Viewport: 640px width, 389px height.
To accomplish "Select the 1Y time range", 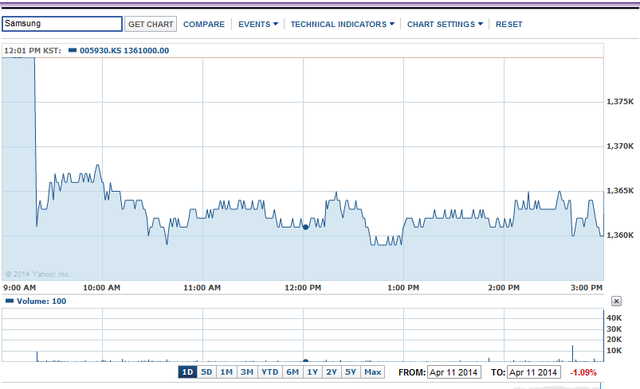I will (313, 372).
